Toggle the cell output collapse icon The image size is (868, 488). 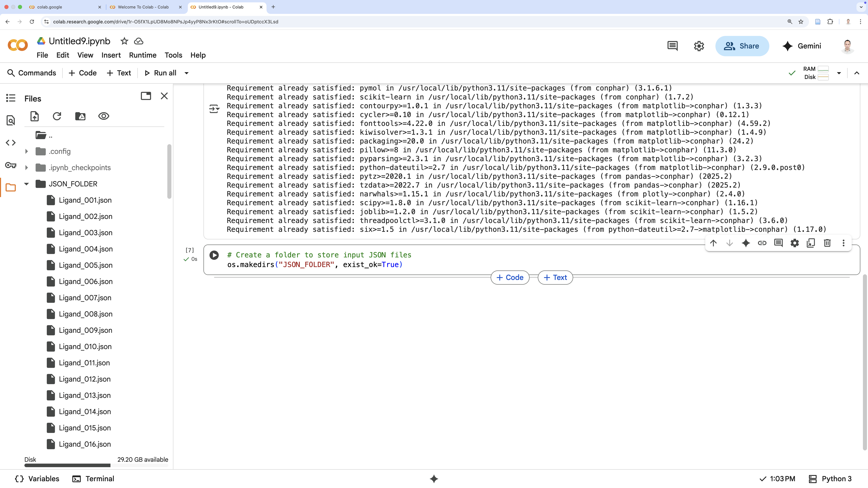(x=214, y=109)
